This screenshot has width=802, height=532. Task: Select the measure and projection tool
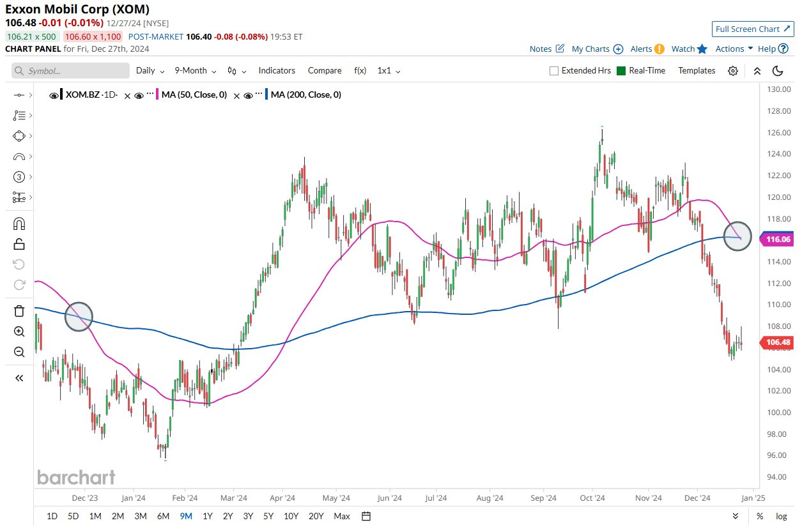(x=19, y=197)
